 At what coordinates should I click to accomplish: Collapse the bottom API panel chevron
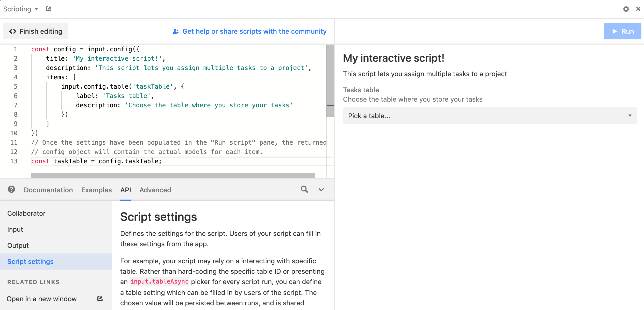point(321,190)
